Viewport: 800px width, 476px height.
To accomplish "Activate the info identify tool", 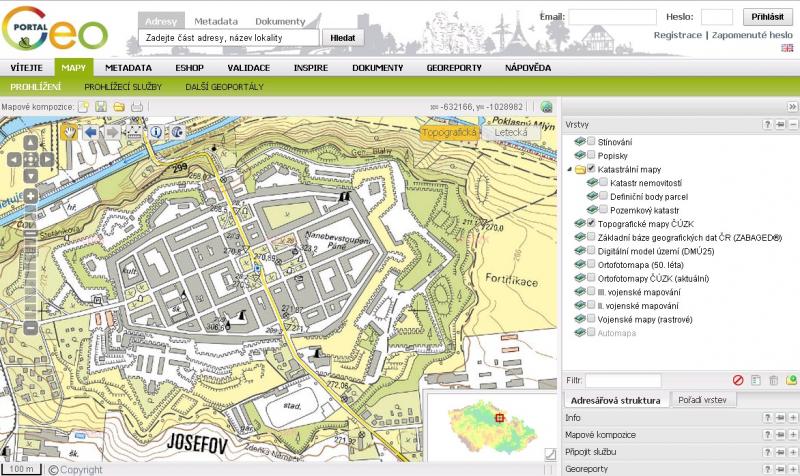I will pyautogui.click(x=156, y=131).
